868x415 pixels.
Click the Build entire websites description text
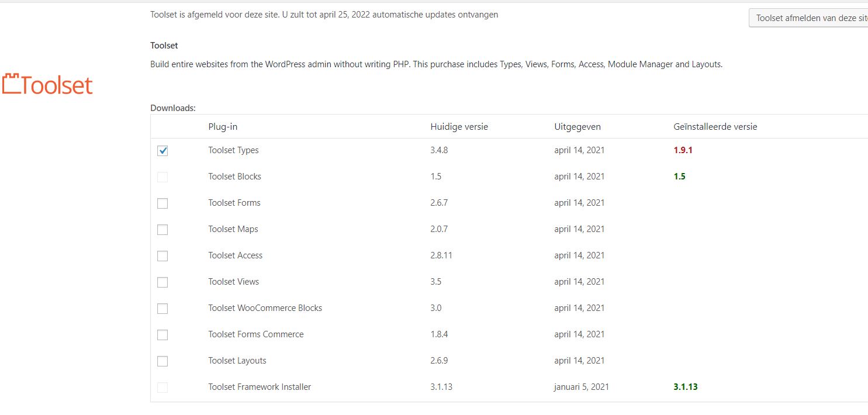(437, 64)
